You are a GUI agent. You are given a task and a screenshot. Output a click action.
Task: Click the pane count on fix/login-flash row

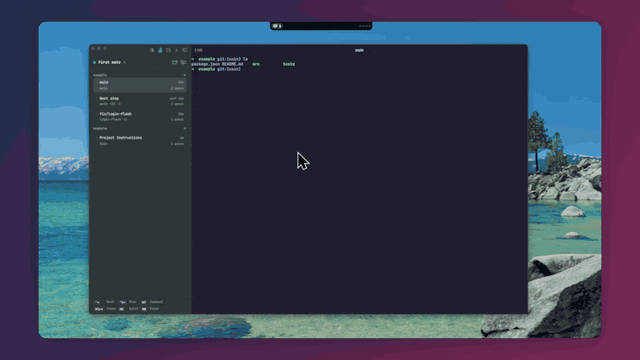tap(177, 120)
